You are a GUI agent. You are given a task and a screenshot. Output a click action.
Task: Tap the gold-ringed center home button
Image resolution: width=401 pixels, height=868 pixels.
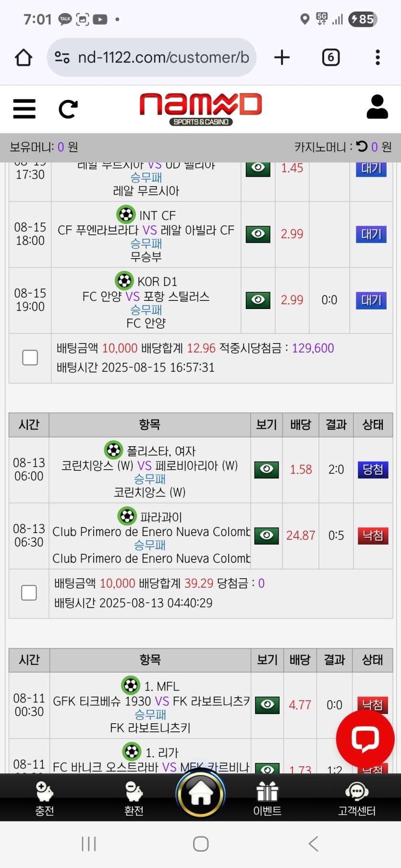[x=200, y=794]
